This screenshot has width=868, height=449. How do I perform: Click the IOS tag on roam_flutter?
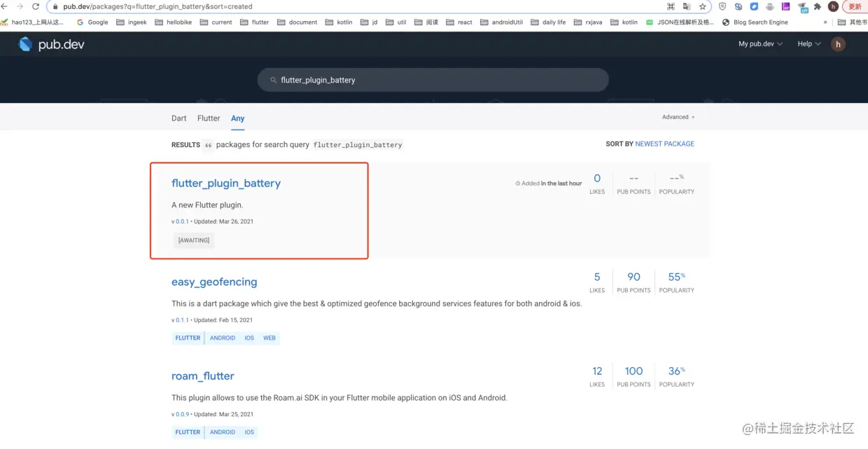tap(249, 432)
